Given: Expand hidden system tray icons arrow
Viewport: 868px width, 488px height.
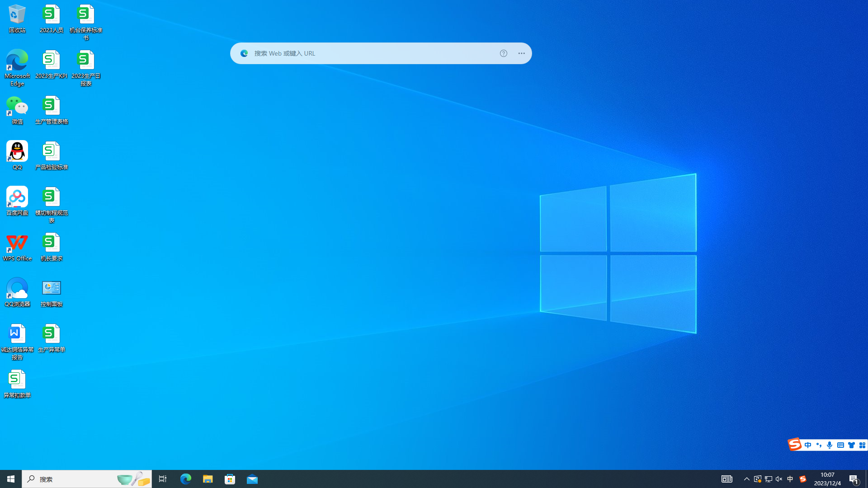Looking at the screenshot, I should pos(746,479).
